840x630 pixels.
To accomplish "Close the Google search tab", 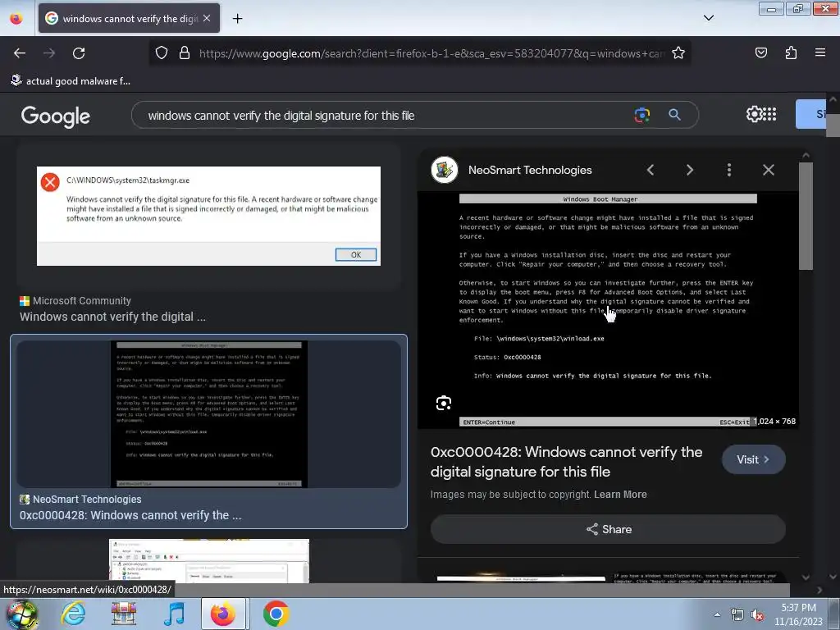I will (207, 18).
